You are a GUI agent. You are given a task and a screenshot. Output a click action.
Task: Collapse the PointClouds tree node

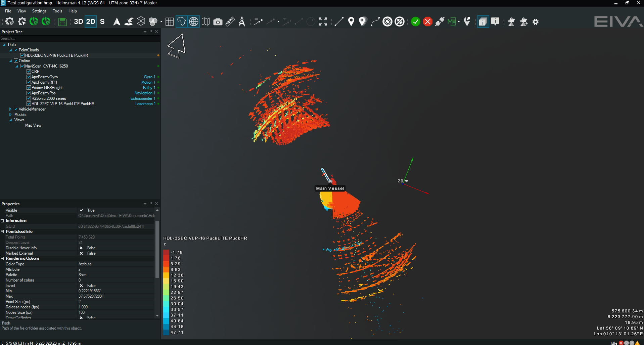pyautogui.click(x=10, y=50)
